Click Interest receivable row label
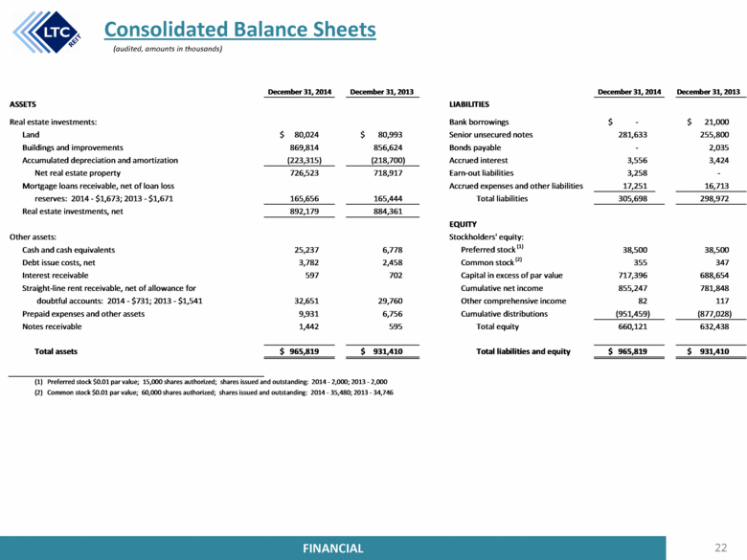This screenshot has width=747, height=560. (56, 276)
